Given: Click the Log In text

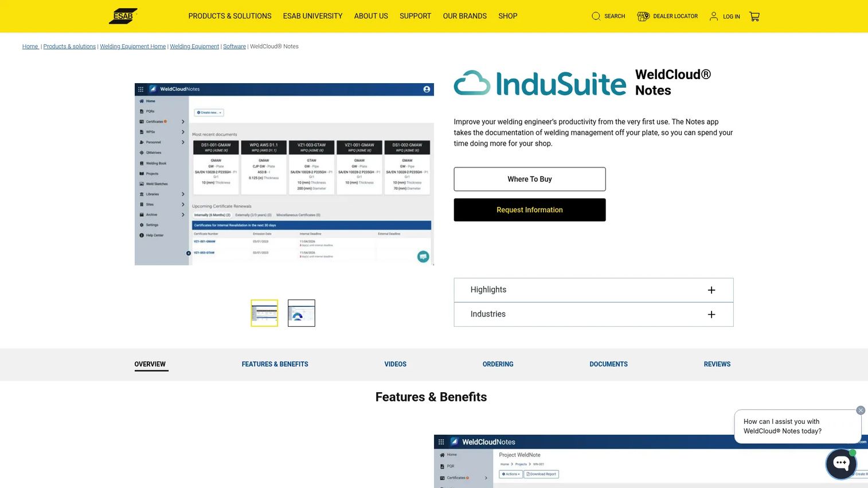Looking at the screenshot, I should tap(732, 17).
